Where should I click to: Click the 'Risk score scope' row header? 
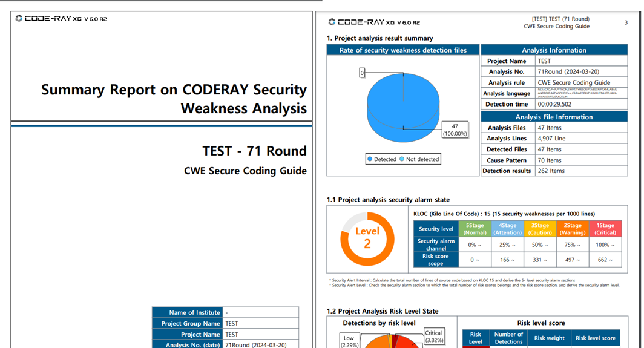point(436,260)
